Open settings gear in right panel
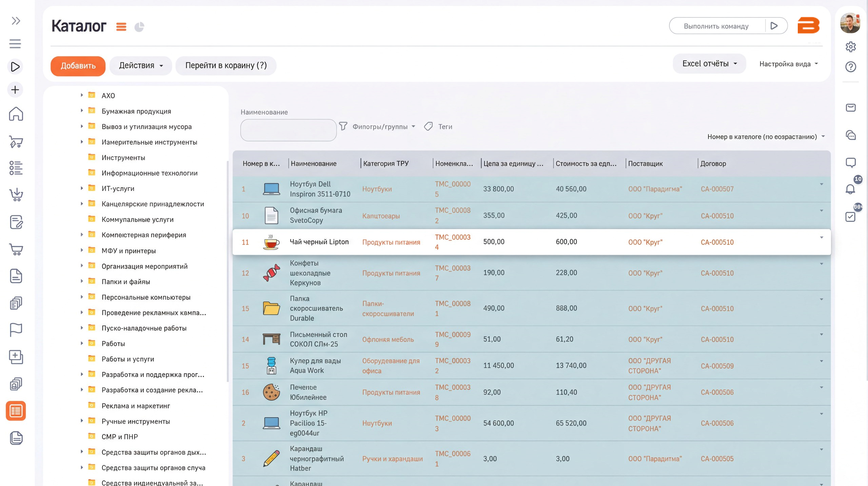Screen dimensions: 868x486 click(x=850, y=47)
